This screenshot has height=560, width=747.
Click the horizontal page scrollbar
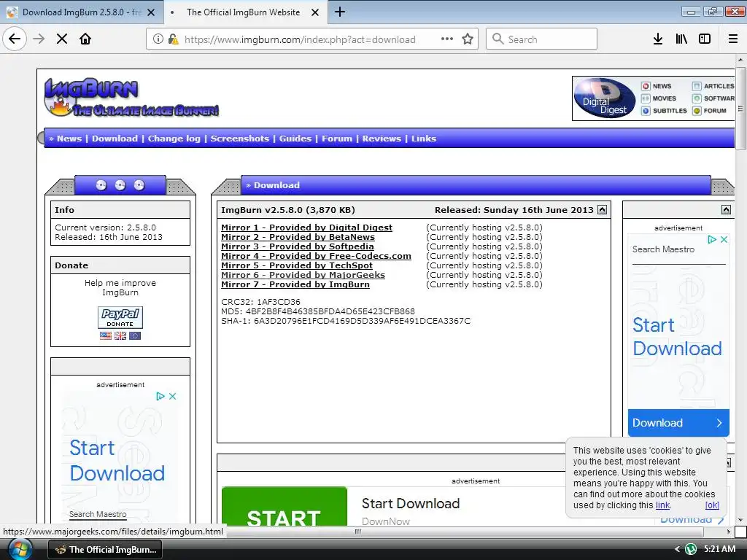click(x=357, y=532)
